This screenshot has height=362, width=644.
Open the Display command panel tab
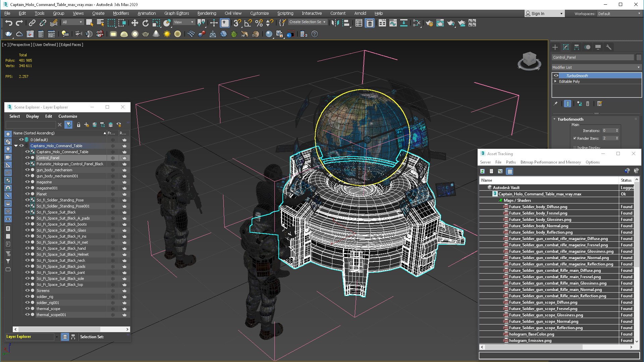pos(598,47)
